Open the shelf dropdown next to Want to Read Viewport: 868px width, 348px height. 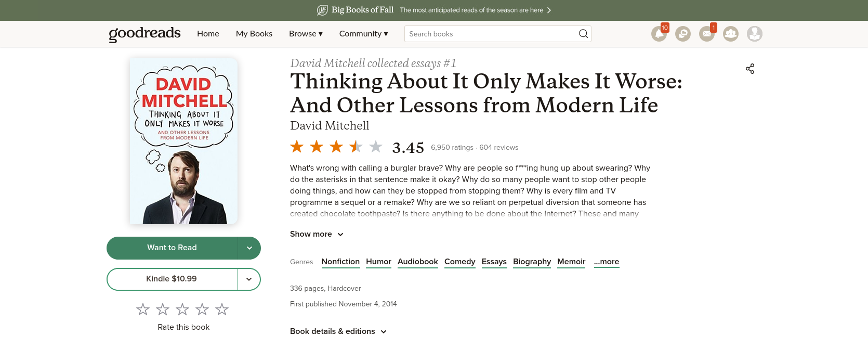click(x=249, y=248)
